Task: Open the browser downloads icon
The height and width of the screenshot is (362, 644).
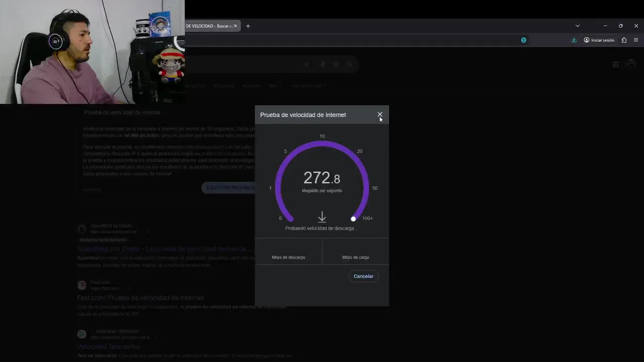Action: pyautogui.click(x=574, y=40)
